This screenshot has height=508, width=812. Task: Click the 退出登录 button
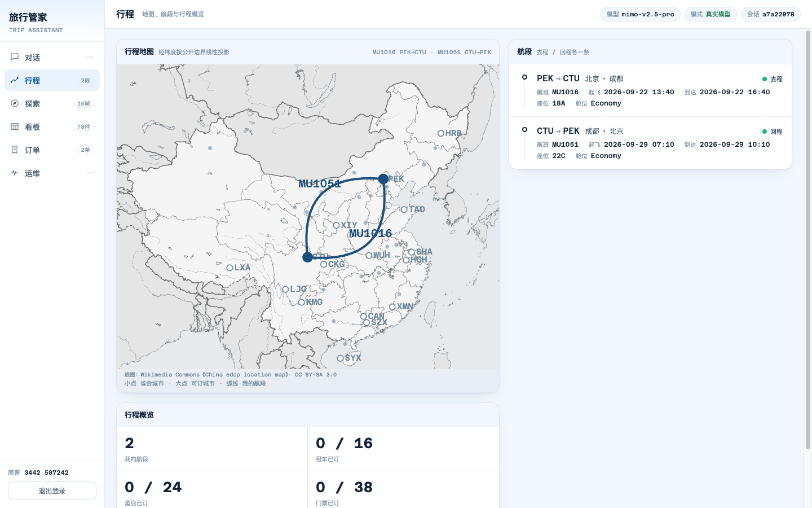[x=52, y=491]
